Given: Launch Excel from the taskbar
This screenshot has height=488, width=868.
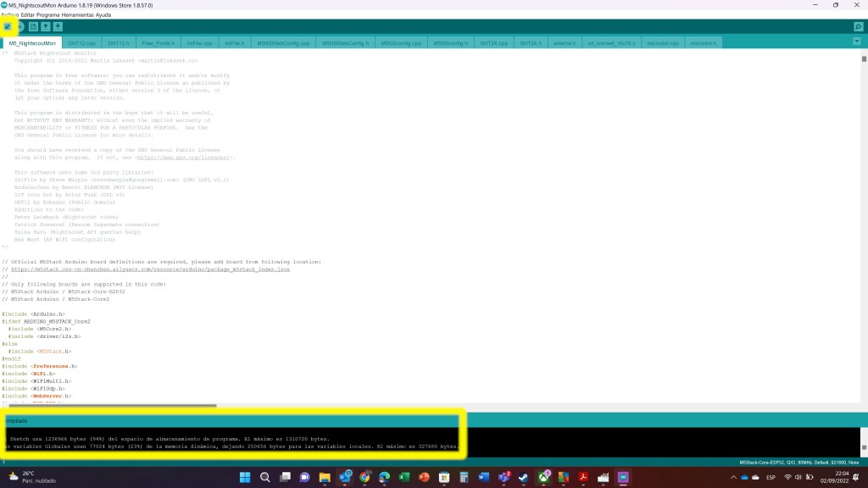Looking at the screenshot, I should [404, 478].
